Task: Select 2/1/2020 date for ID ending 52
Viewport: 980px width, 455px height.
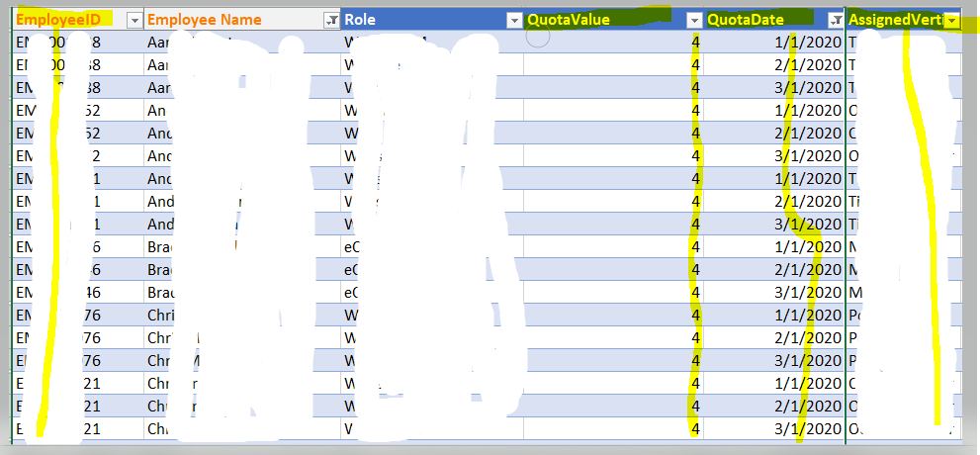Action: 810,134
